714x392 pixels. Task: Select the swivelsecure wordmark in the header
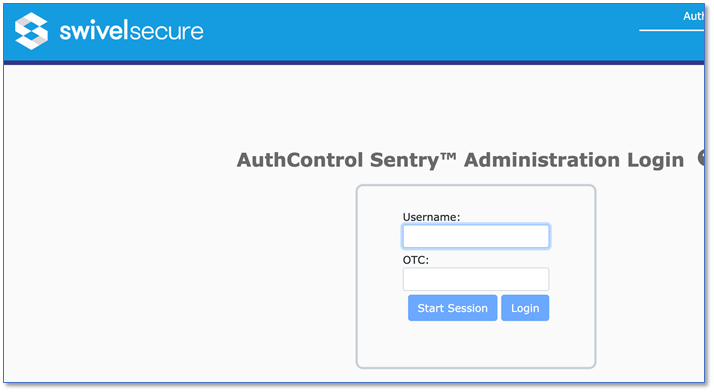[x=131, y=31]
